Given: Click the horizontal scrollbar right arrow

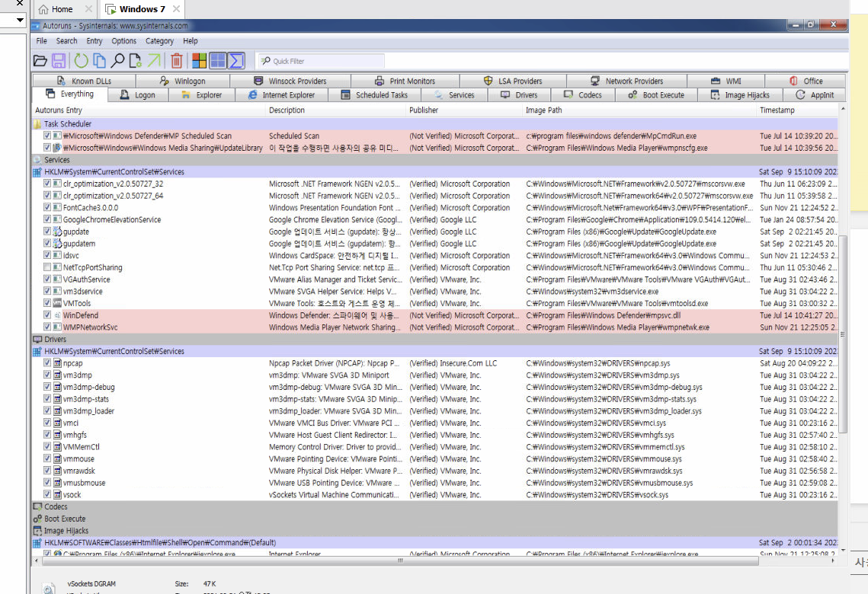Looking at the screenshot, I should click(x=833, y=560).
